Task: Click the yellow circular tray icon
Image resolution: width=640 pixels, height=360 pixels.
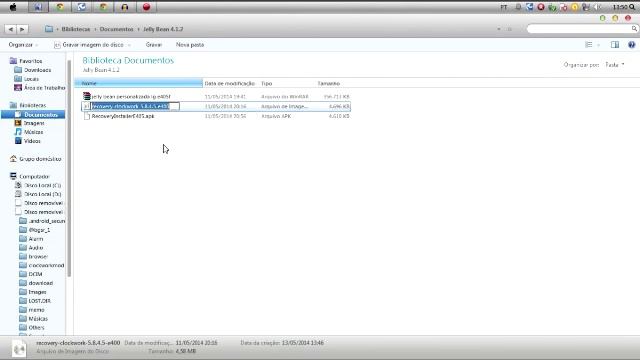Action: click(575, 7)
